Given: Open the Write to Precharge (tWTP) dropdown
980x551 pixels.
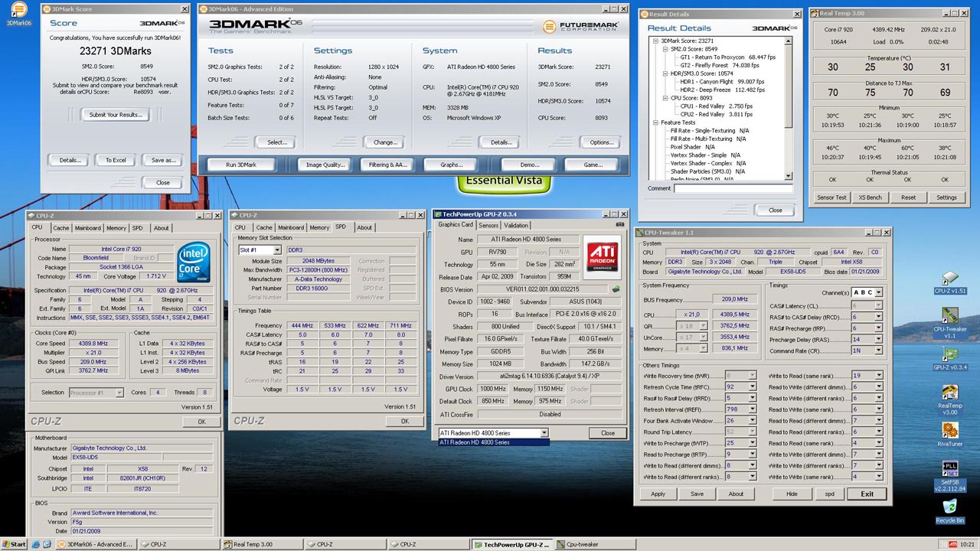Looking at the screenshot, I should point(752,443).
